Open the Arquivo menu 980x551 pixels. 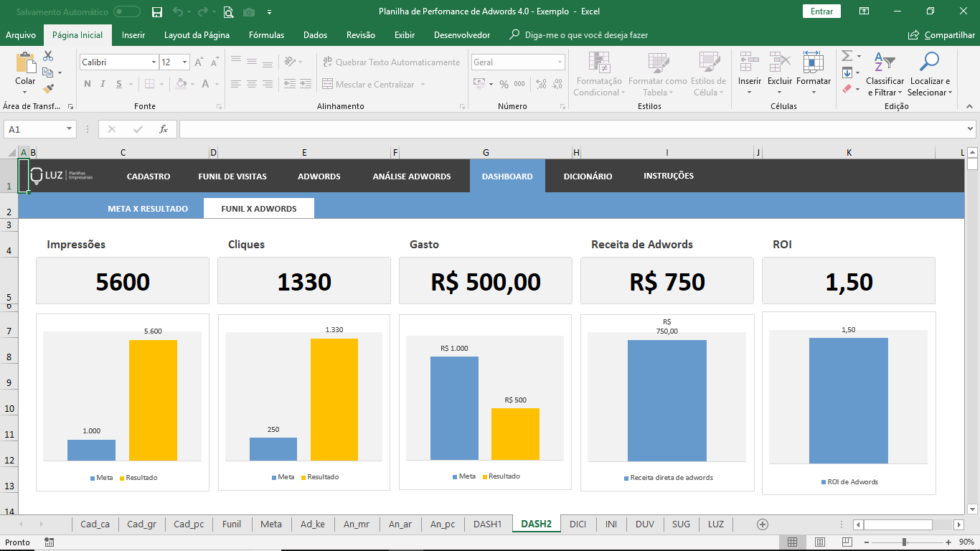point(21,35)
